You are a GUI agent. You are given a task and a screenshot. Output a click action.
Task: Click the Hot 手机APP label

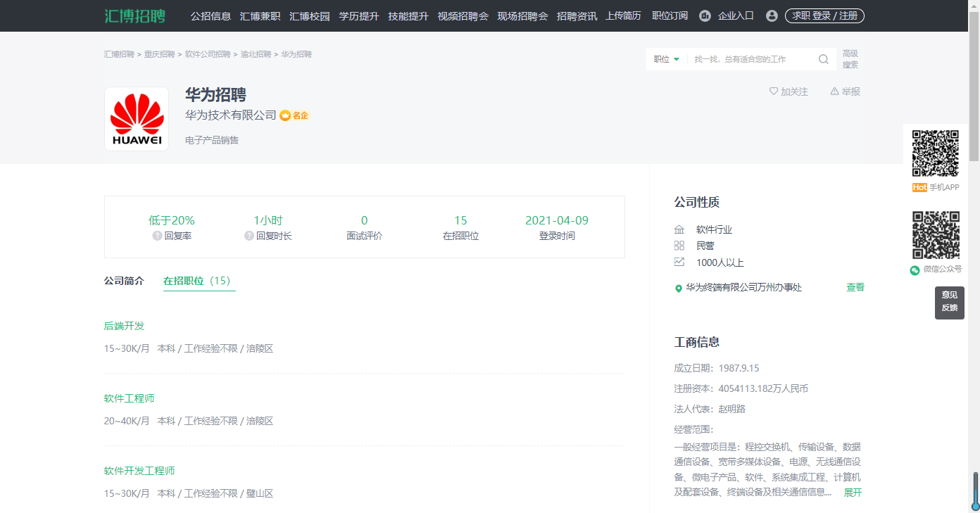pos(935,188)
